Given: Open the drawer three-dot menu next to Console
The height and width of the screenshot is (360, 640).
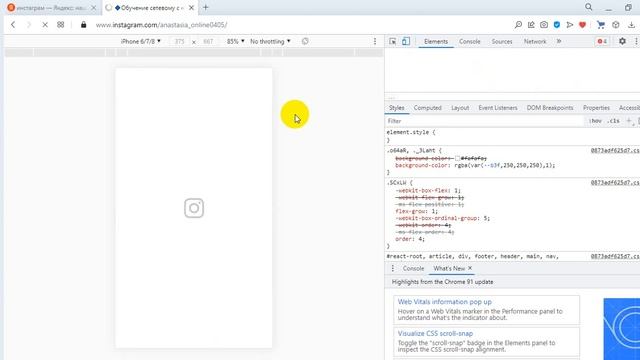Looking at the screenshot, I should 393,268.
